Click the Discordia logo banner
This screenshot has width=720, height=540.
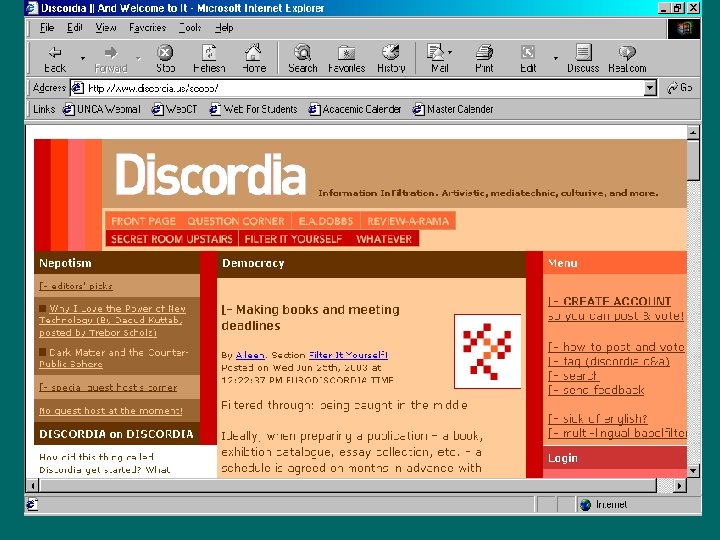(x=211, y=175)
